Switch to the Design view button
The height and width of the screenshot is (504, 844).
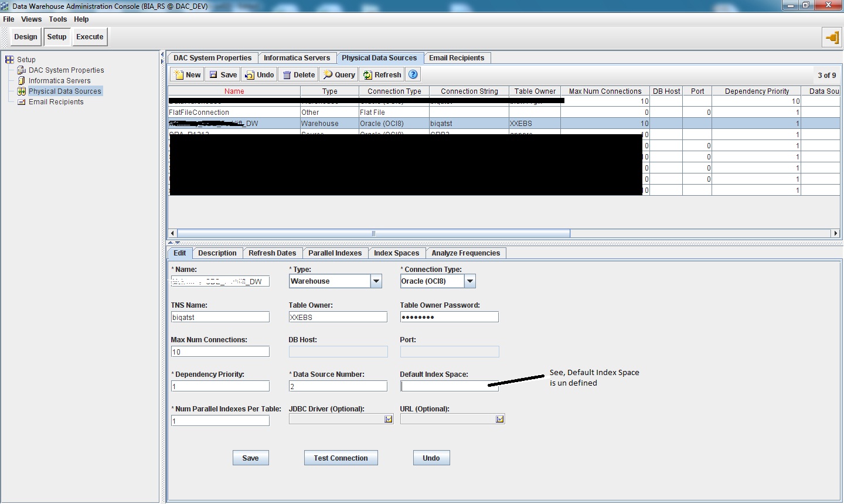(x=26, y=37)
